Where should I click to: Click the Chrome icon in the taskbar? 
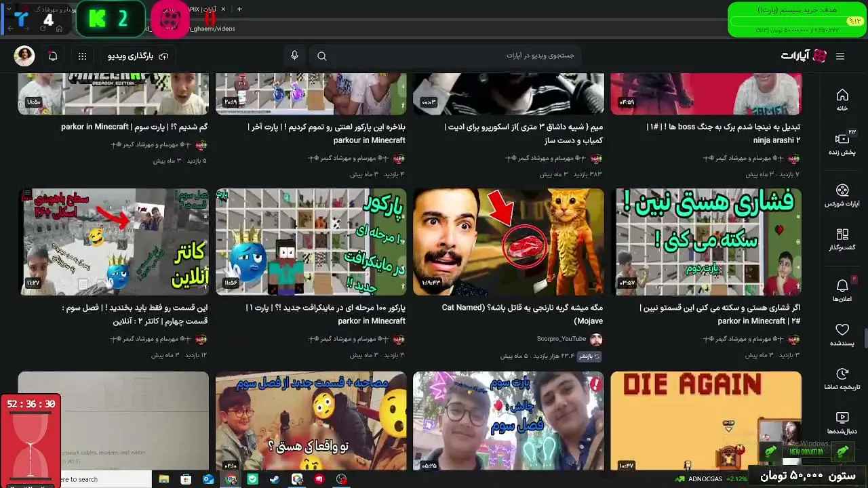[x=231, y=479]
